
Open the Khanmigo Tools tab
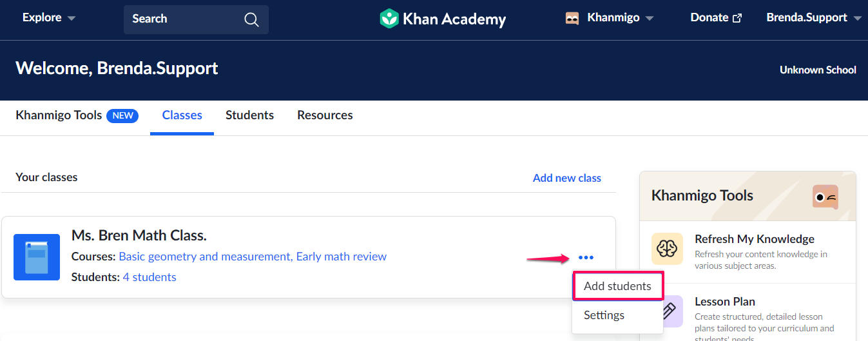[x=77, y=115]
